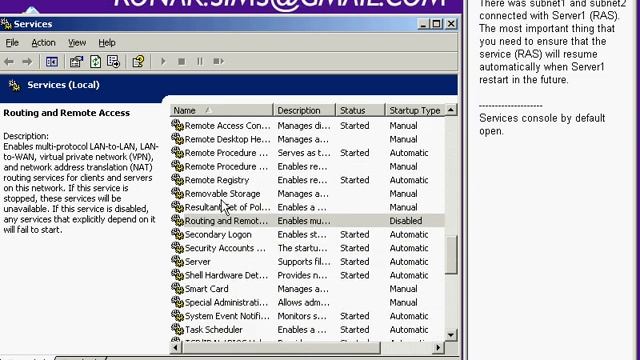Click the vertical scrollbar up arrow

[451, 110]
